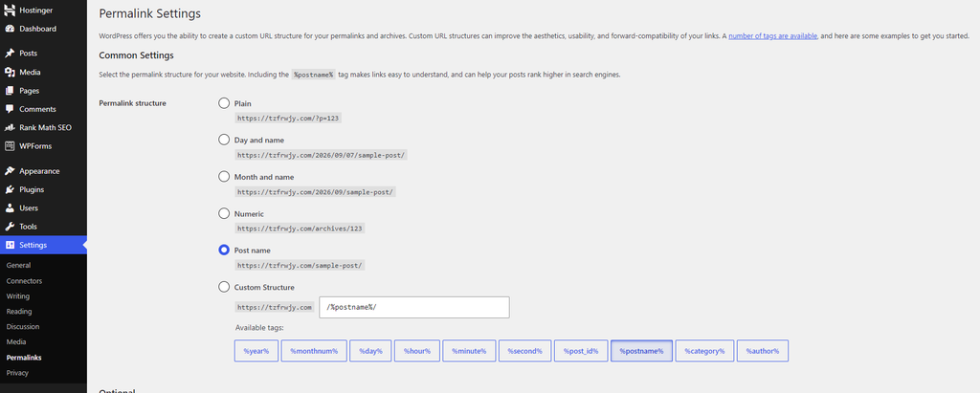Open the Appearance menu label

pyautogui.click(x=39, y=171)
